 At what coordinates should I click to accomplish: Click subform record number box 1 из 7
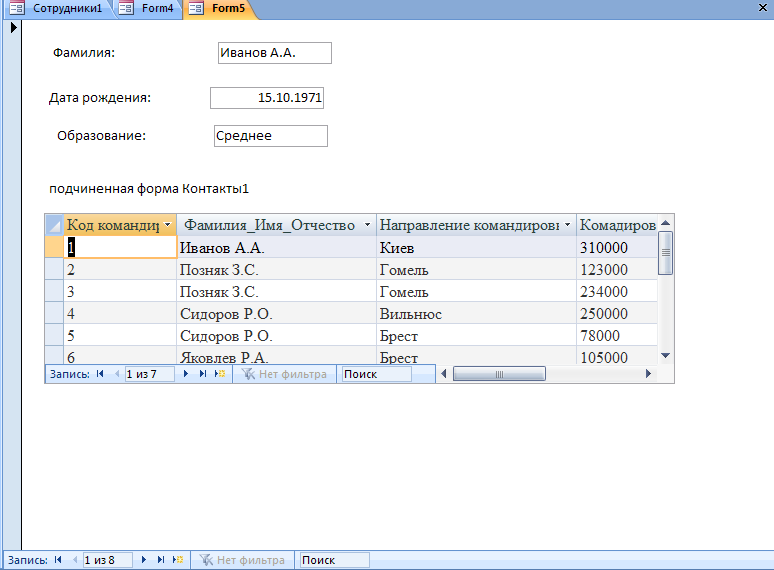pyautogui.click(x=150, y=374)
